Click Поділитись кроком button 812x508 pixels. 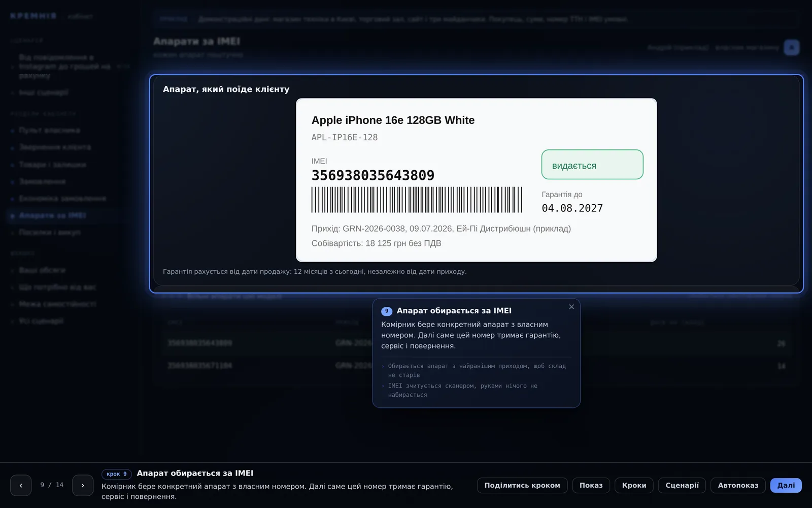tap(522, 485)
